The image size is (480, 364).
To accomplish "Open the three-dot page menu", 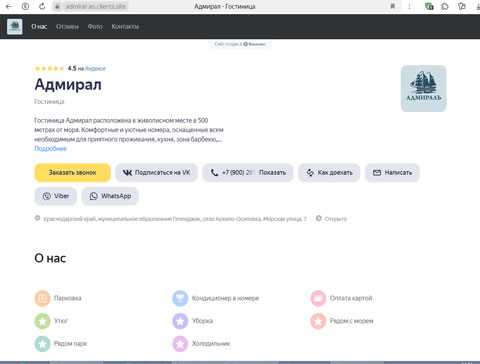I will pyautogui.click(x=409, y=6).
